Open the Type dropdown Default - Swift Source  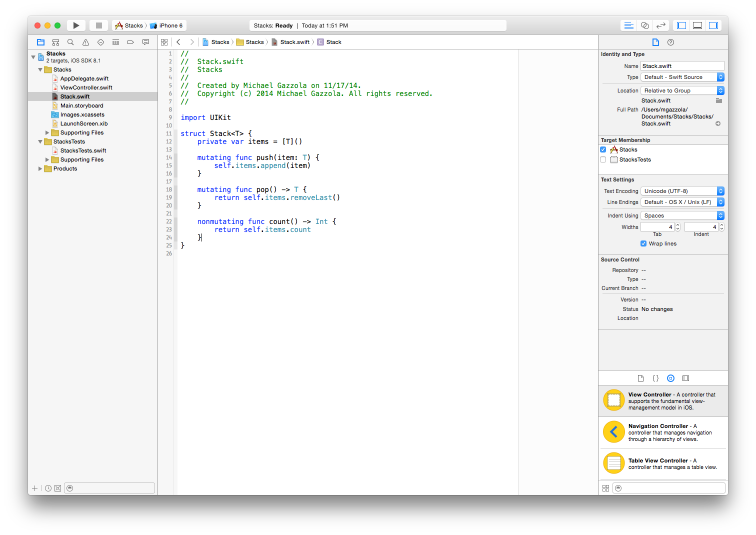pos(682,77)
